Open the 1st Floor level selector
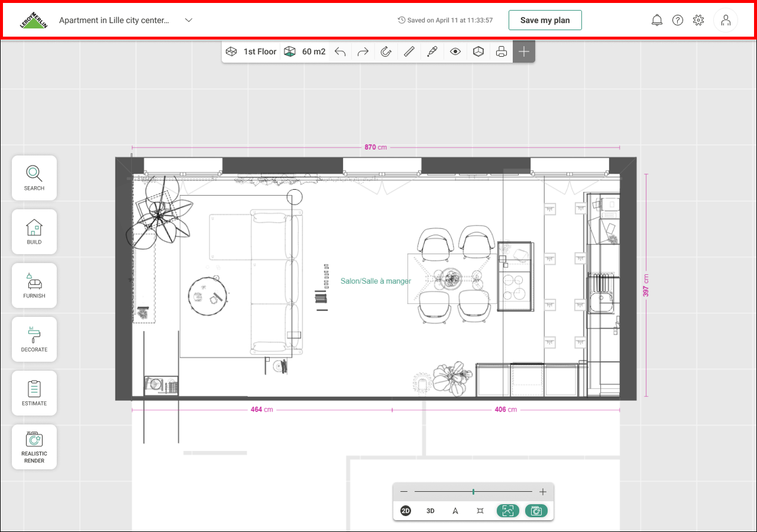This screenshot has height=532, width=757. (251, 52)
